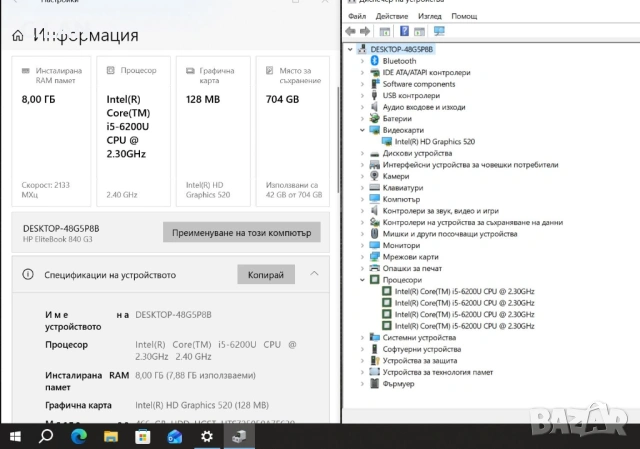Switch to Settings gear in taskbar
The height and width of the screenshot is (449, 640).
point(207,437)
